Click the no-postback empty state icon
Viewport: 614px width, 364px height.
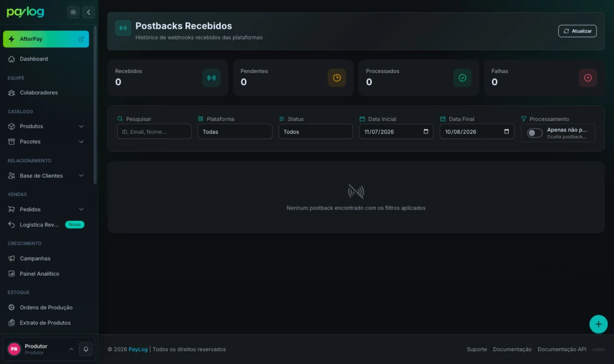(356, 191)
